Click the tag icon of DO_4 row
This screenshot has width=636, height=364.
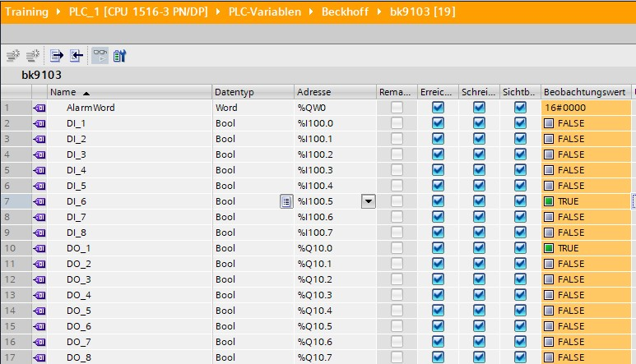tap(39, 295)
